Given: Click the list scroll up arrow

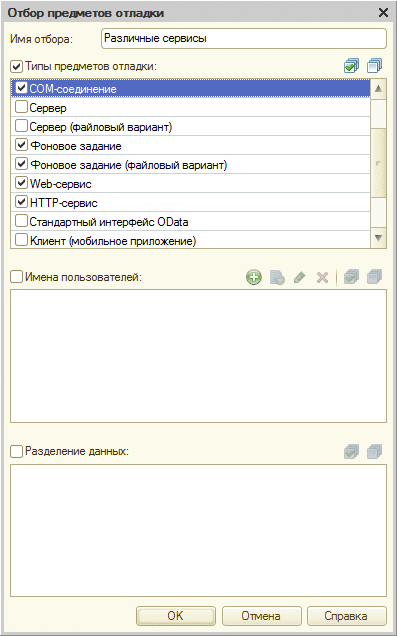Looking at the screenshot, I should point(379,88).
